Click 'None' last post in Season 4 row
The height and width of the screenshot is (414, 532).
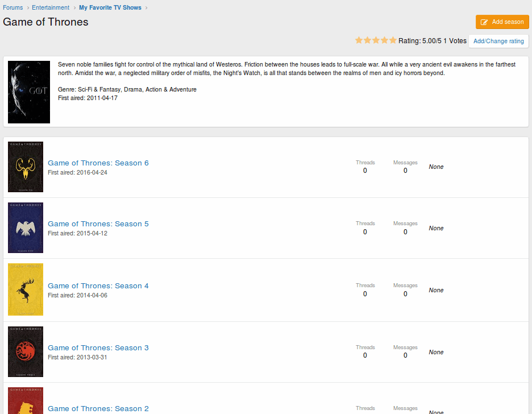point(436,290)
